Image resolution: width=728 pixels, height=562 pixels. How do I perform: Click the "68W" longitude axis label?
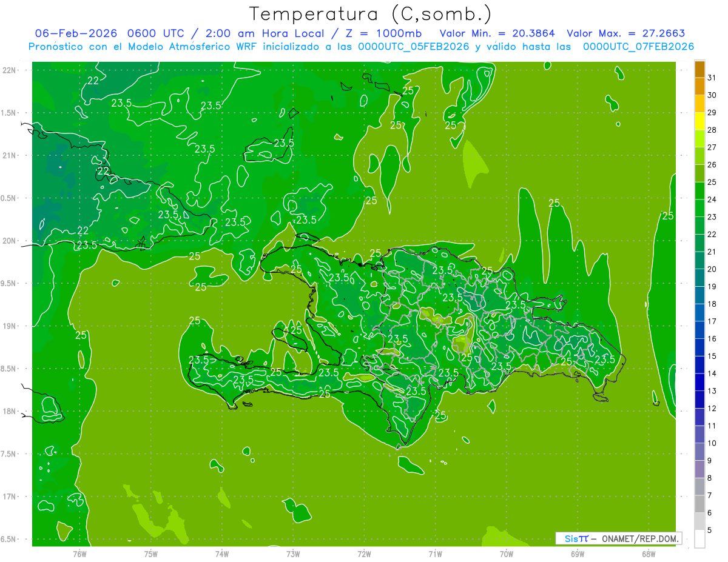tap(649, 554)
